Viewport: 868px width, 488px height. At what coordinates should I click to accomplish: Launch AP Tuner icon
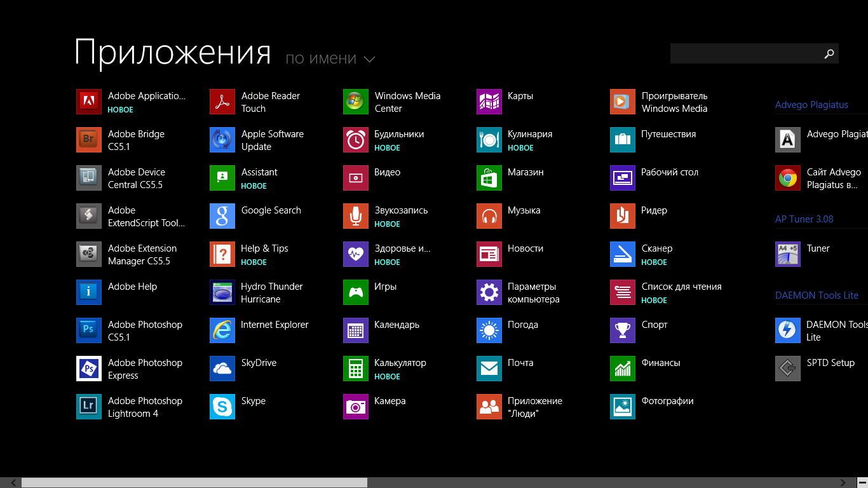pyautogui.click(x=788, y=254)
